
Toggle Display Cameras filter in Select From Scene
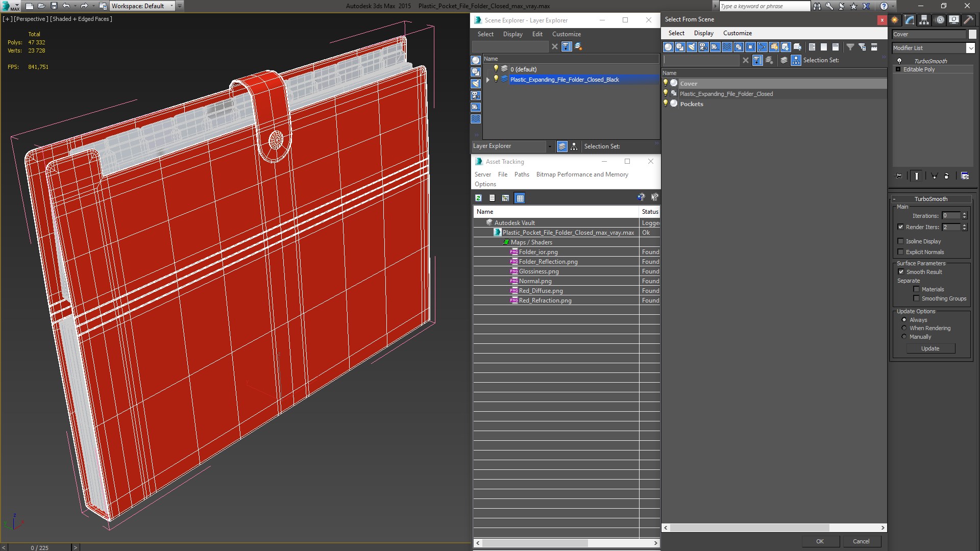pos(703,47)
